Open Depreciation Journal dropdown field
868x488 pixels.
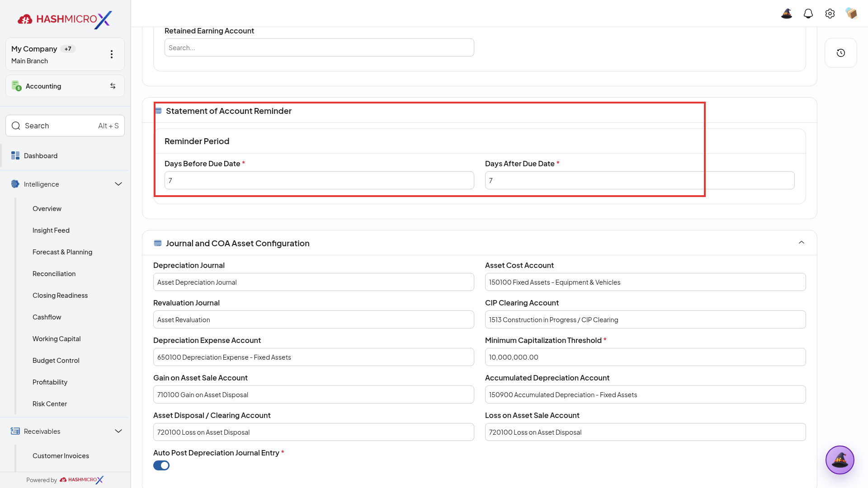314,282
